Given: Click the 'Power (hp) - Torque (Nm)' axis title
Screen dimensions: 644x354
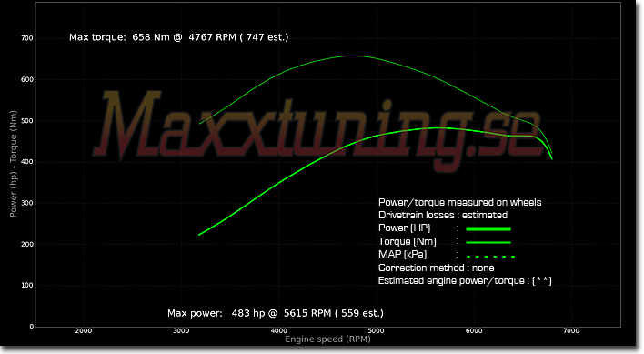Looking at the screenshot, I should click(x=13, y=164).
